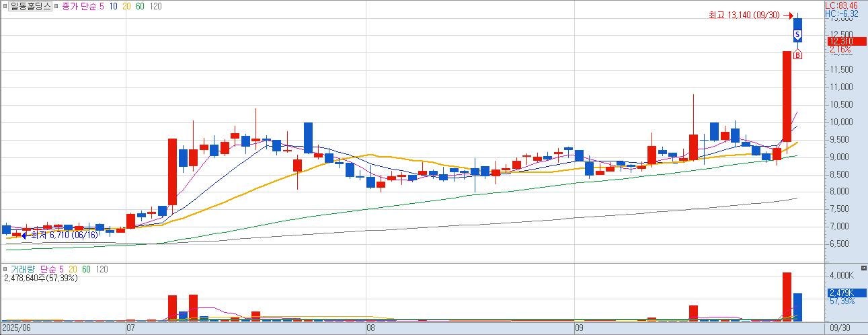Click the small square before 거래량
This screenshot has height=335, width=868.
coord(5,269)
